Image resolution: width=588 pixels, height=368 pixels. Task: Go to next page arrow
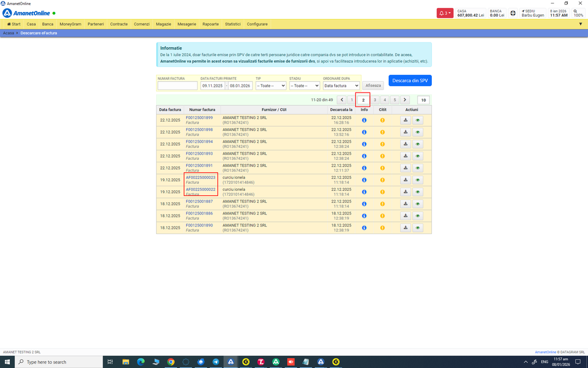[x=405, y=100]
